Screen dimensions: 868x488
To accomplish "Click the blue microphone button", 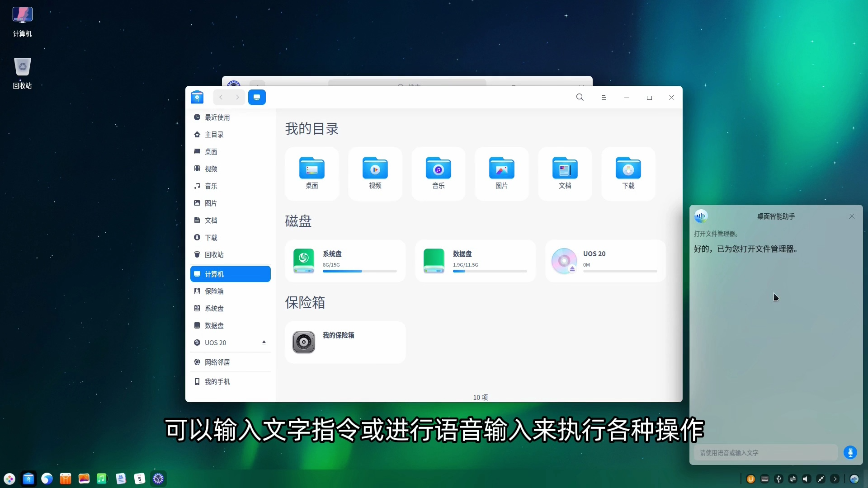I will point(850,452).
